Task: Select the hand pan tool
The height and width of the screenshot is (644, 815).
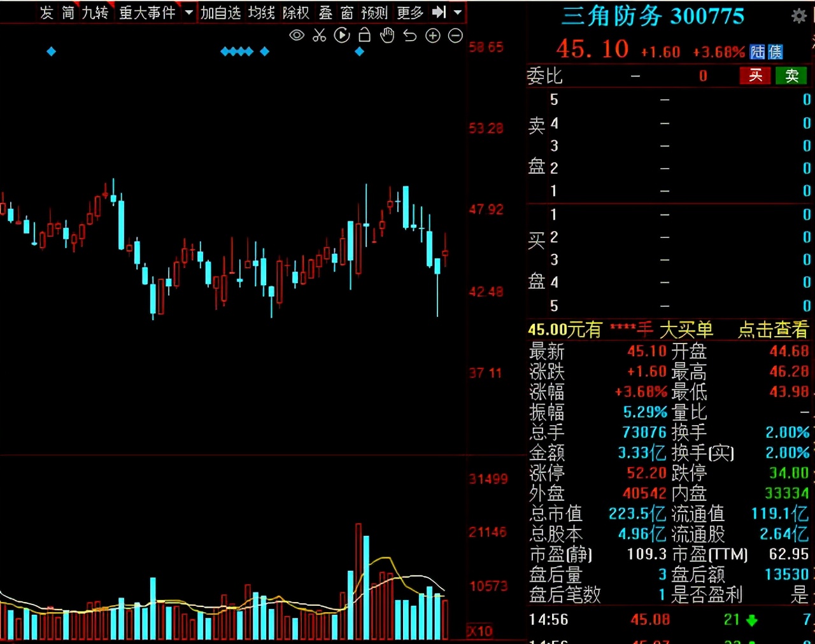Action: [387, 36]
